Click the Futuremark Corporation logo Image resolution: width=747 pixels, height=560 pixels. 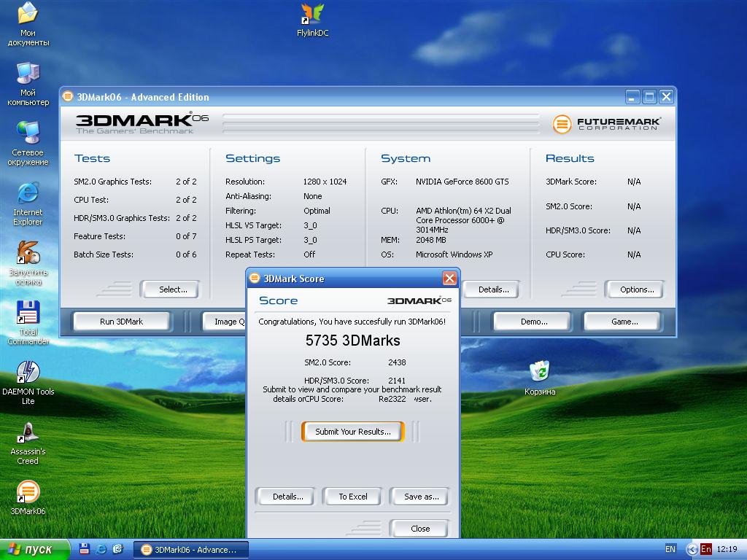[606, 124]
